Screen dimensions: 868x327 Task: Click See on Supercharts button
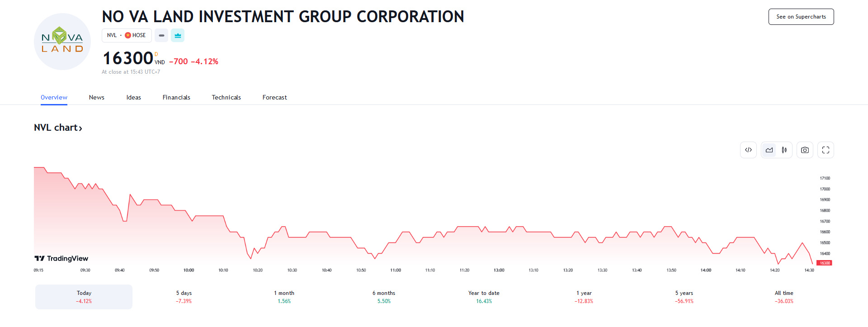click(x=801, y=17)
